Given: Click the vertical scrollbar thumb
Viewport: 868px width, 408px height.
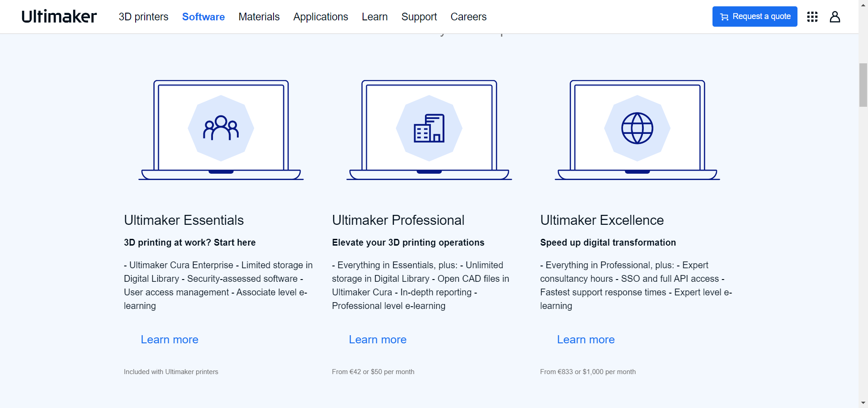Looking at the screenshot, I should 863,85.
